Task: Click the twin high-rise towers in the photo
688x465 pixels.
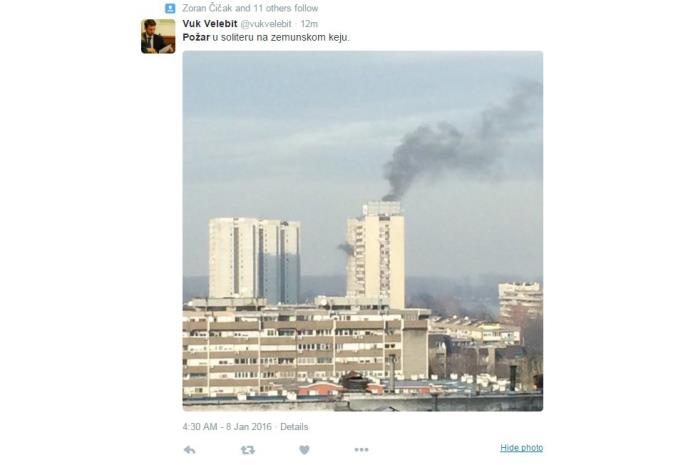Action: (254, 259)
